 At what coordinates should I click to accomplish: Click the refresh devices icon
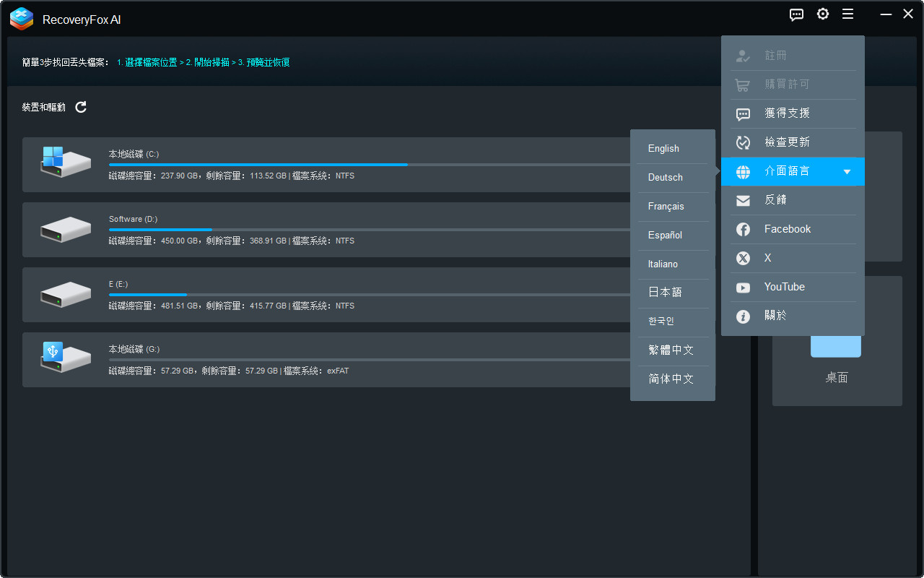[x=81, y=107]
